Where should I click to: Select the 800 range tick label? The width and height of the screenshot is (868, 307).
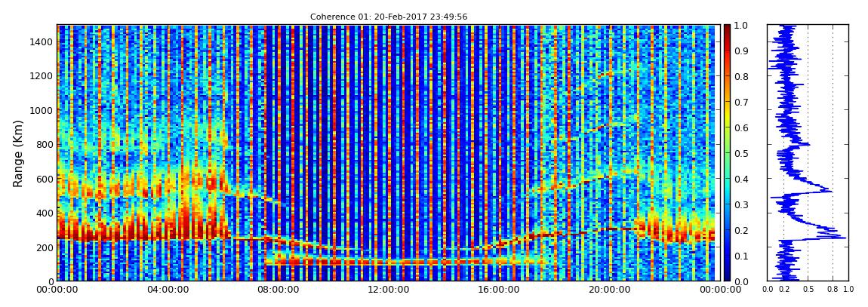click(44, 144)
